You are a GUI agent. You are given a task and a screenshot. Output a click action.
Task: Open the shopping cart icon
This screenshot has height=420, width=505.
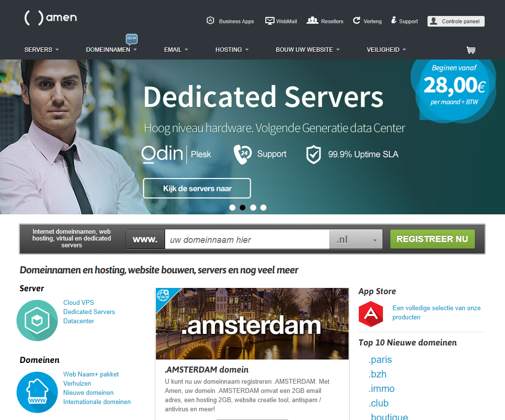coord(471,49)
